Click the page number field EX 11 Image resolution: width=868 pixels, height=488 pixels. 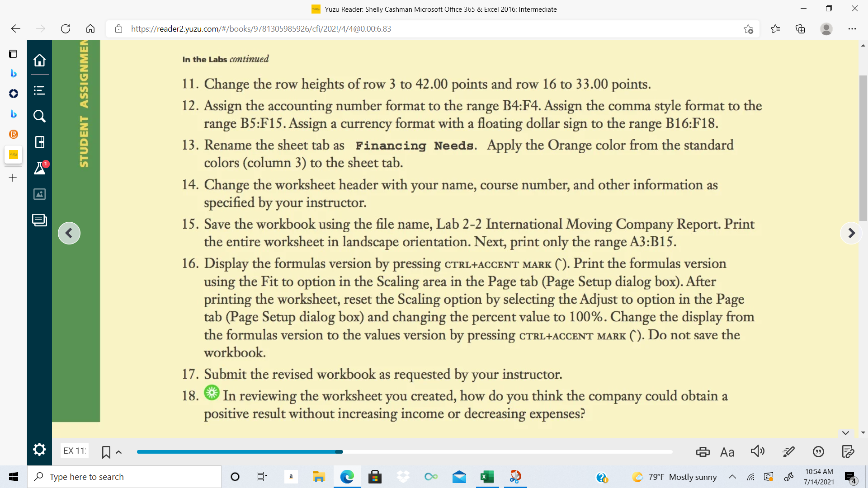pos(75,450)
